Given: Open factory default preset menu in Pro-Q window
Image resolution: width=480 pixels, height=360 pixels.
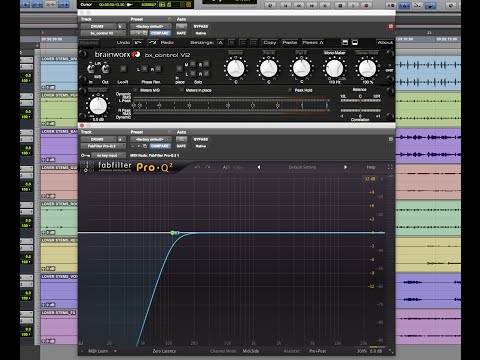Looking at the screenshot, I should click(x=150, y=139).
